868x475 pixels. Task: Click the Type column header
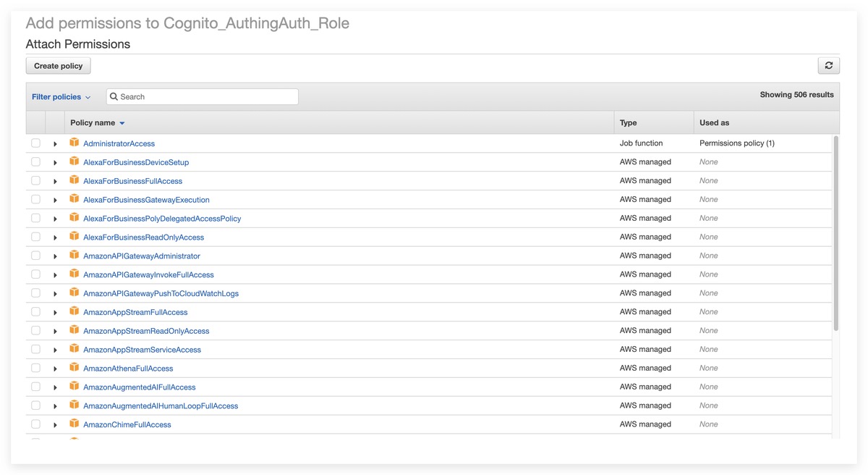click(x=628, y=123)
